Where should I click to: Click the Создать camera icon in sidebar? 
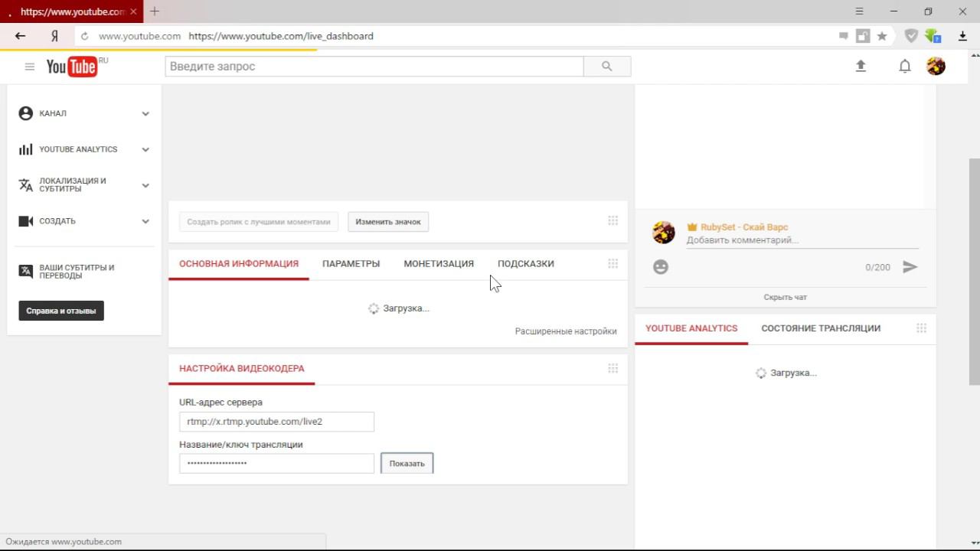25,221
